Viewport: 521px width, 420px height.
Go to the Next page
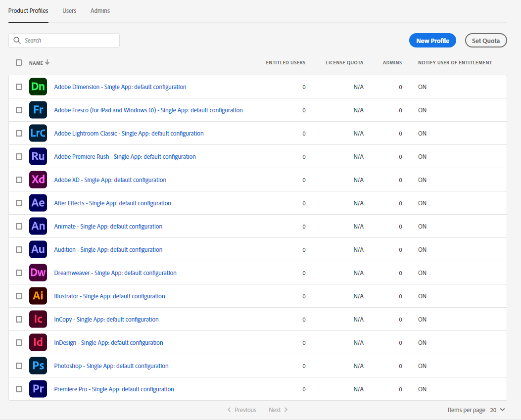278,410
